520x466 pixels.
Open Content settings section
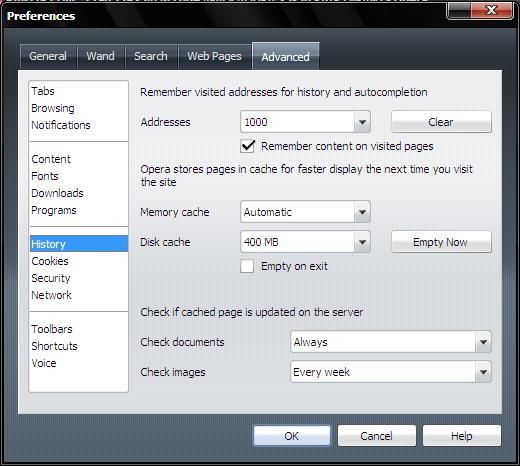pos(79,159)
